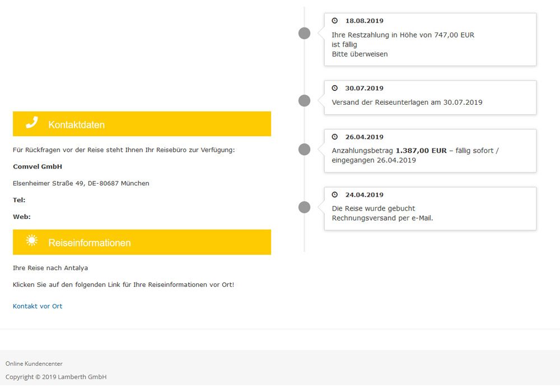Click the clock icon next to 26.04.2019

335,137
